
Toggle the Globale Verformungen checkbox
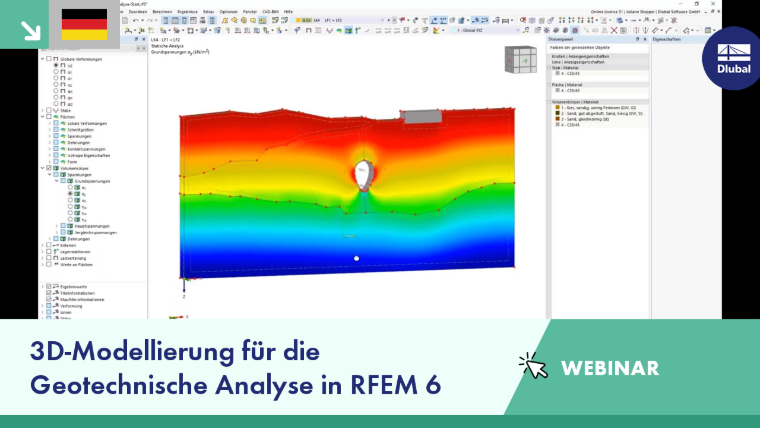[49, 59]
